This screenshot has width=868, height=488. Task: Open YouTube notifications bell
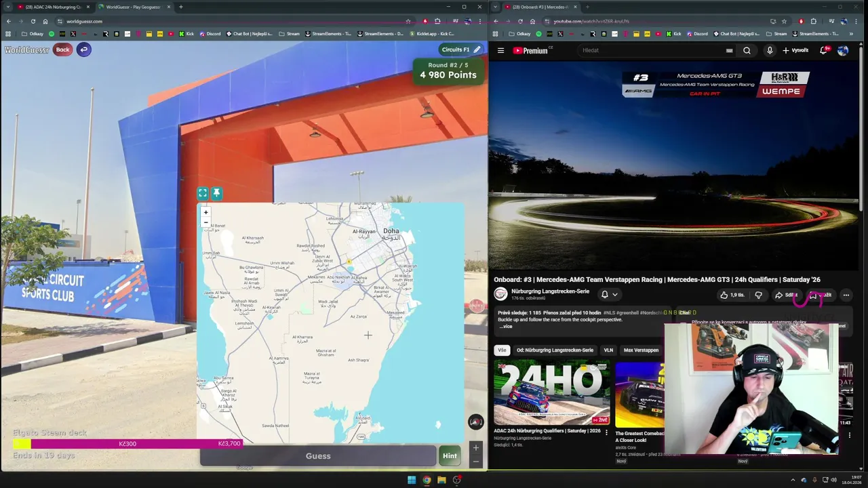(823, 50)
